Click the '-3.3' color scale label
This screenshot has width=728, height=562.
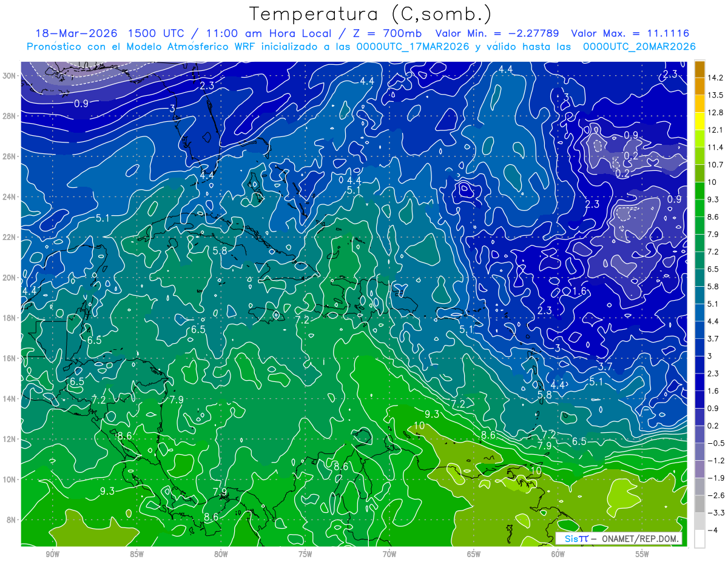716,513
